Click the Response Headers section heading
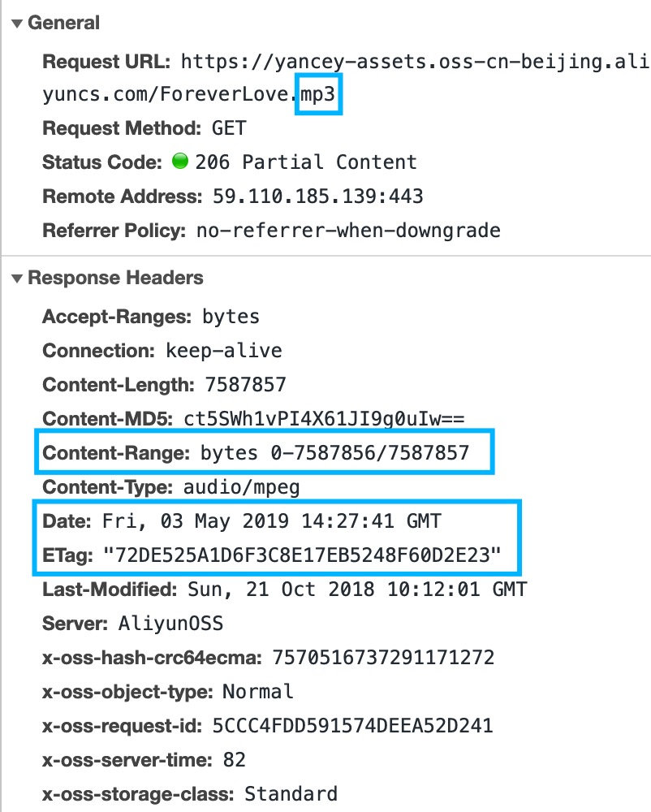The height and width of the screenshot is (812, 651). point(115,278)
